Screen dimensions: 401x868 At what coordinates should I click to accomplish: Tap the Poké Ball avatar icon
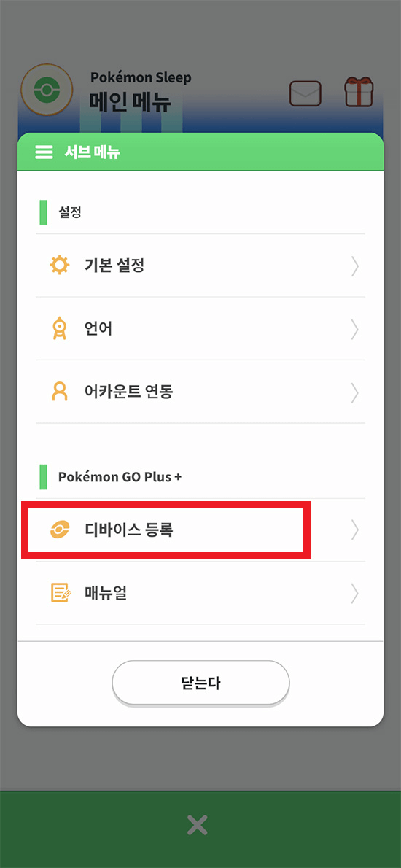47,90
